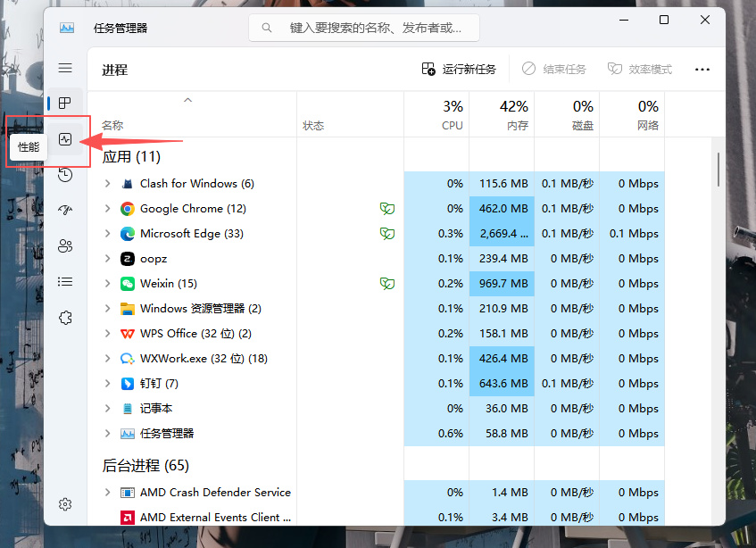Screen dimensions: 756x548
Task: Click the 记事本 notepad icon
Action: coord(128,409)
